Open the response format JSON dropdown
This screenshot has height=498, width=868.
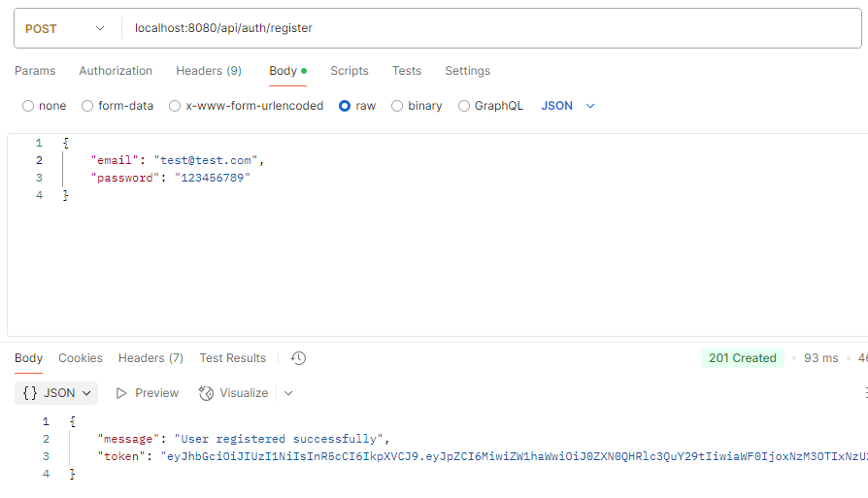(x=56, y=393)
